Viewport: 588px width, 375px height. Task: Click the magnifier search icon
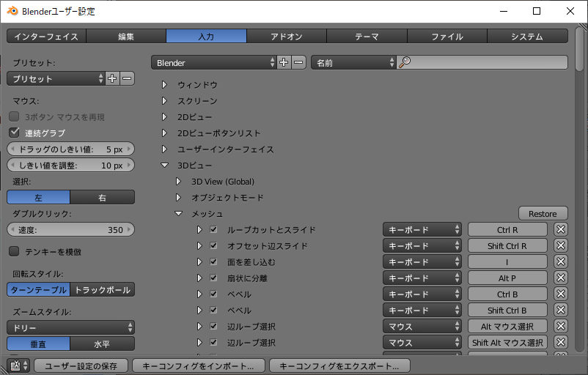pos(404,62)
